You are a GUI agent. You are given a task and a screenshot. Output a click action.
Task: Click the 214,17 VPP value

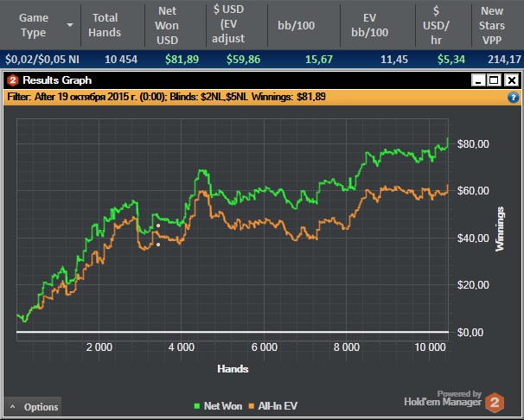tap(504, 60)
